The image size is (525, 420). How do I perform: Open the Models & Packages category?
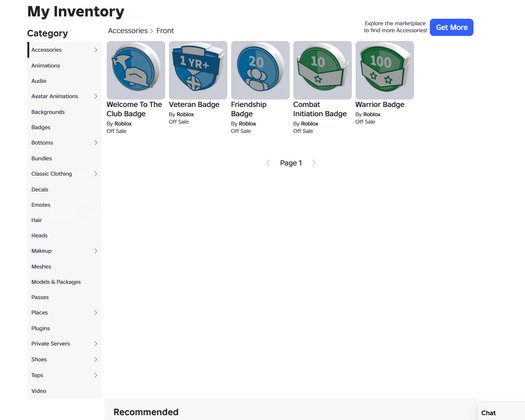56,282
